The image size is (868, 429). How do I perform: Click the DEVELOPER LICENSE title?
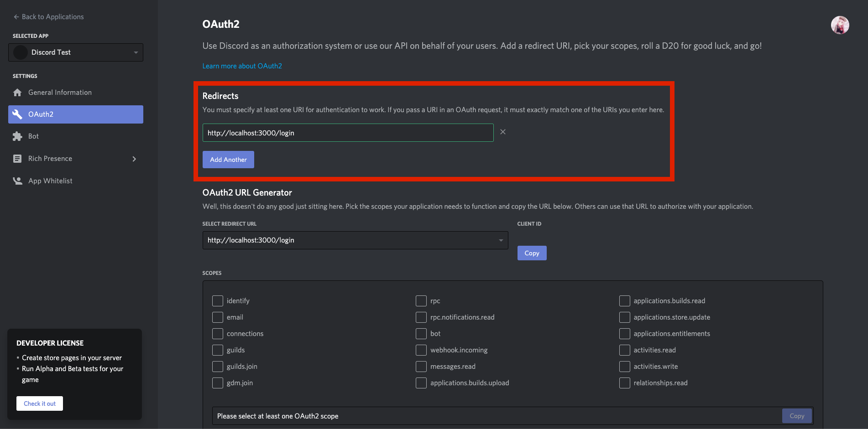click(50, 343)
